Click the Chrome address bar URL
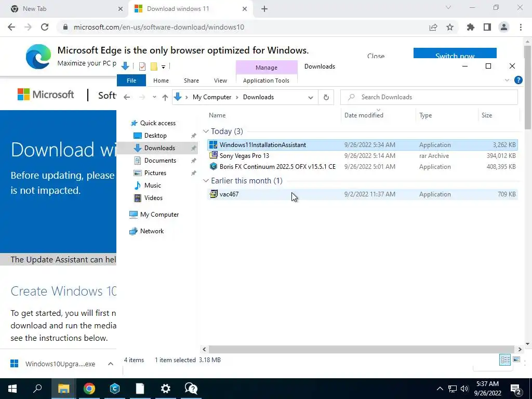532x399 pixels. coord(159,27)
